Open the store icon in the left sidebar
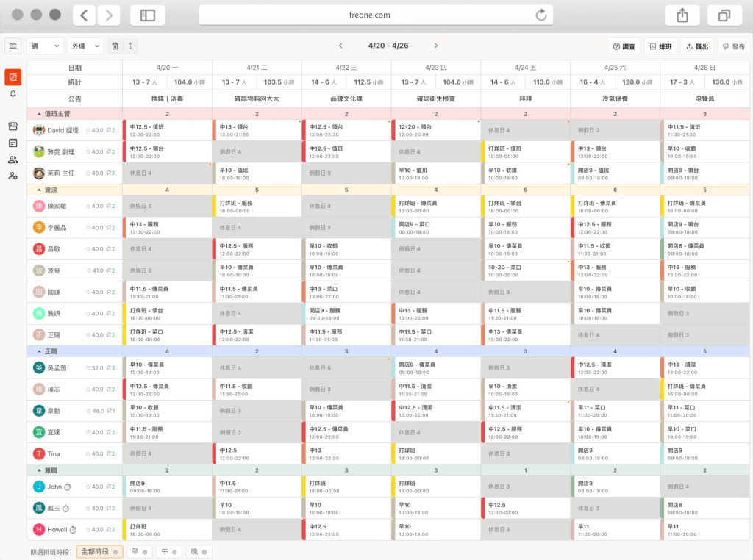The width and height of the screenshot is (753, 560). coord(13,126)
